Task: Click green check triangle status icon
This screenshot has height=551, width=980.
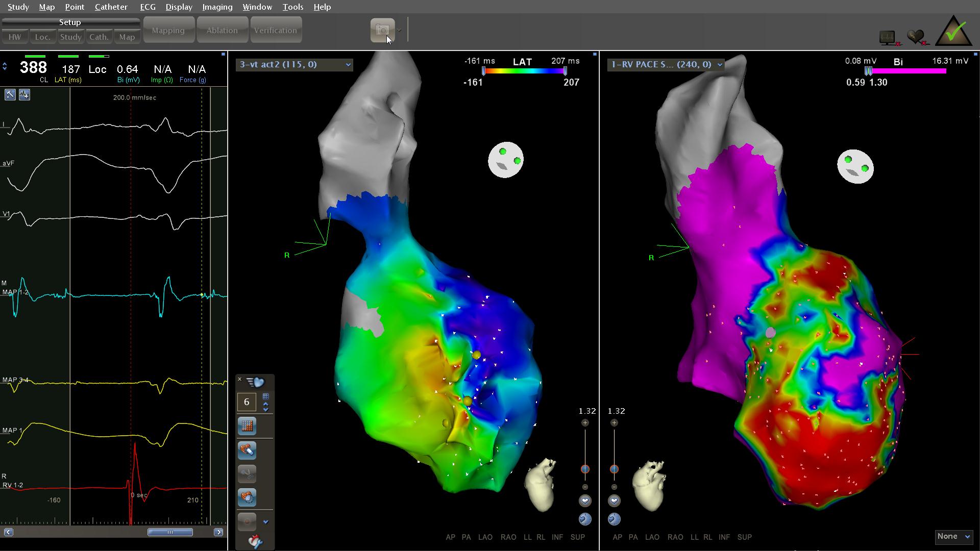Action: click(953, 32)
